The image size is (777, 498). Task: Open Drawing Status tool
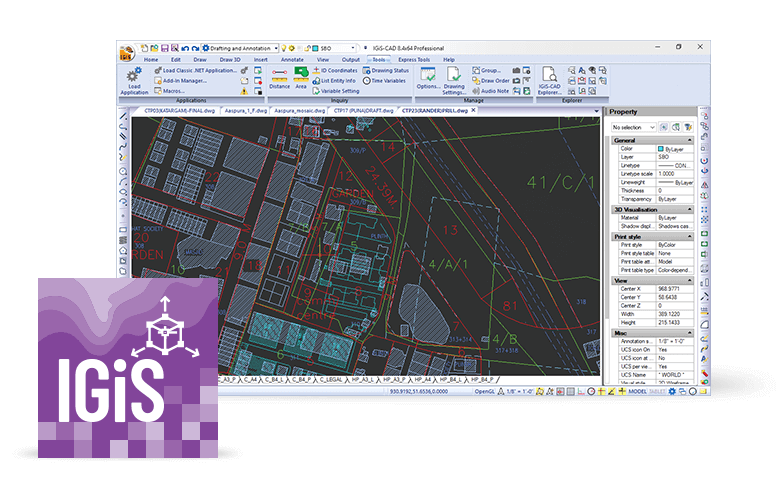pos(386,70)
